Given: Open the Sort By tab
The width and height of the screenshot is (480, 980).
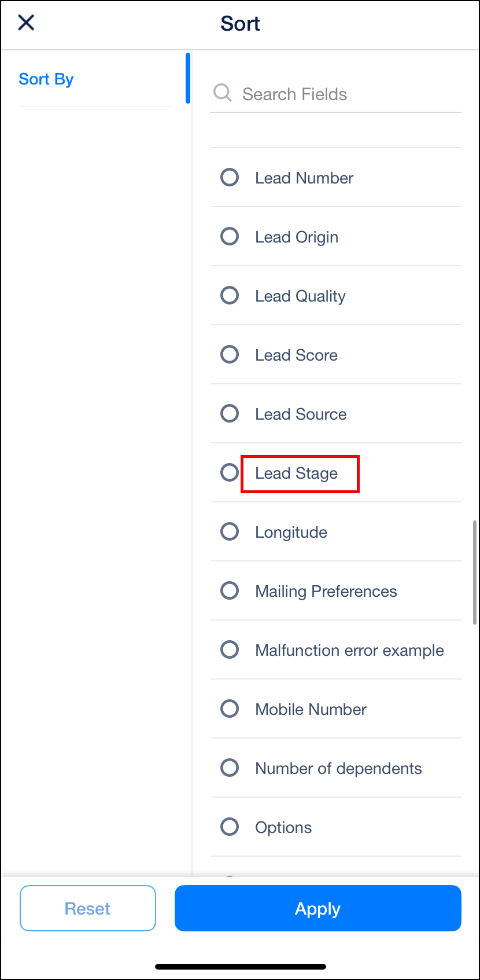Looking at the screenshot, I should [46, 79].
